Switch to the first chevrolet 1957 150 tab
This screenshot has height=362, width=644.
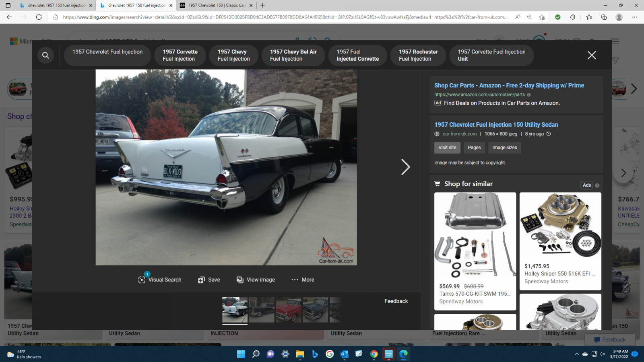point(56,5)
